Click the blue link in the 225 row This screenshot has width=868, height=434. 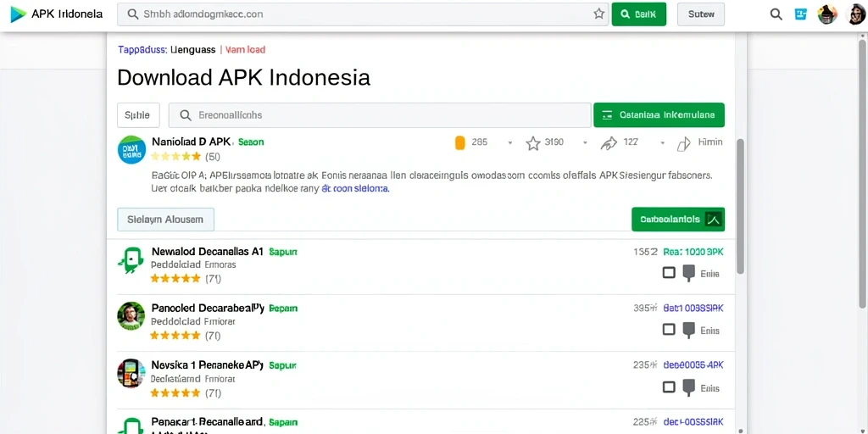(693, 422)
